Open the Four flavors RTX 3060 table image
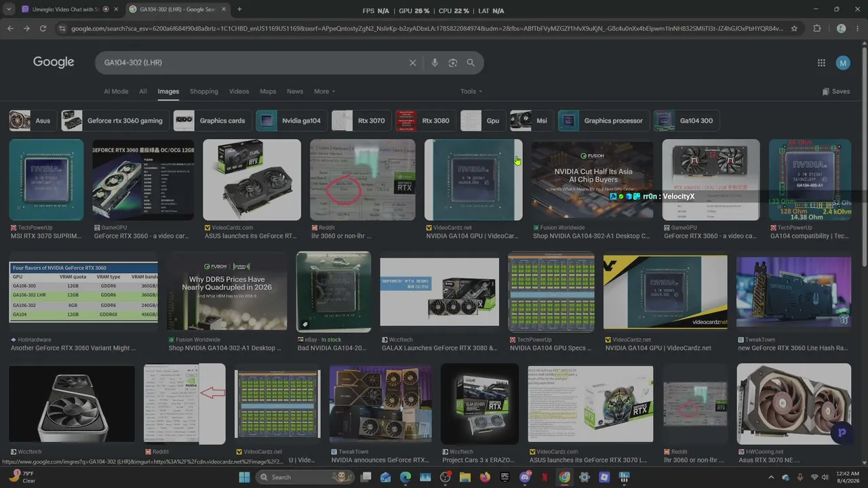Screen dimensions: 868x488 point(84,293)
